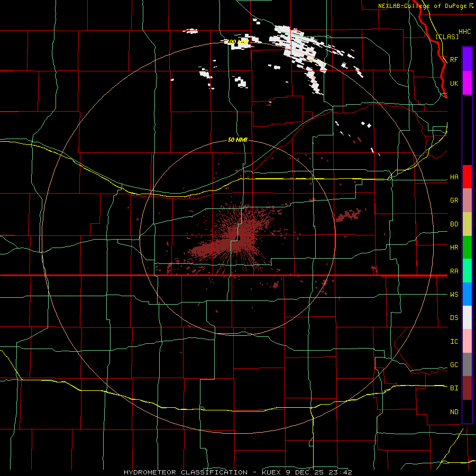476x476 pixels.
Task: Click the "UK" legend label
Action: click(x=454, y=84)
